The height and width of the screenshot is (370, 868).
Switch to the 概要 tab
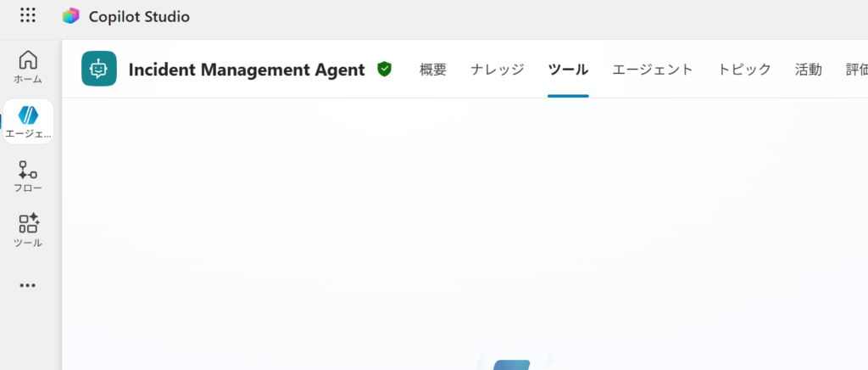point(432,70)
